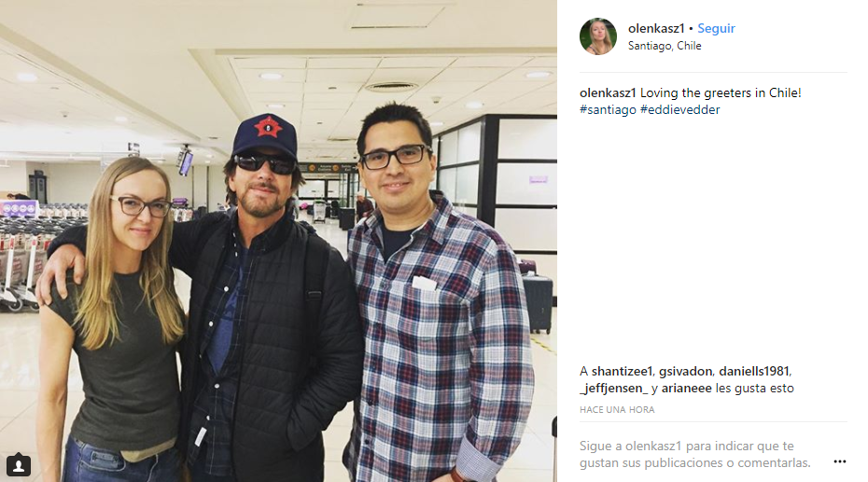View daniells1981's profile from likes
868x482 pixels.
tap(755, 371)
